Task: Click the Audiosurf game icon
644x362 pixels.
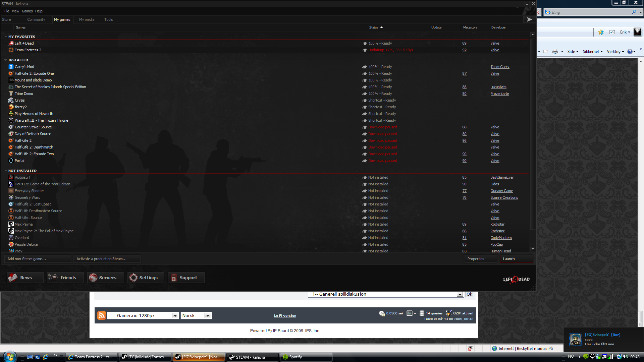Action: tap(11, 177)
